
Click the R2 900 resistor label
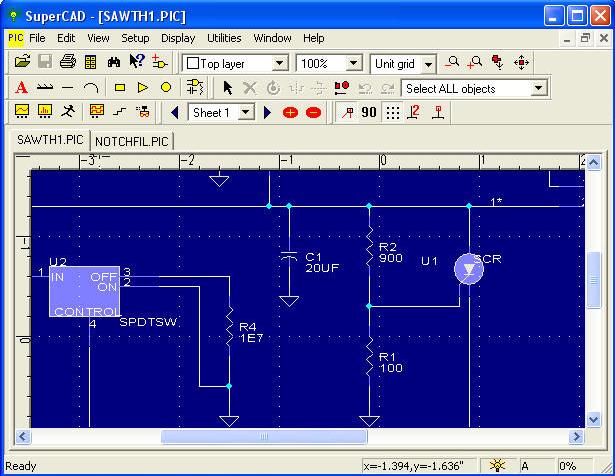(x=391, y=252)
